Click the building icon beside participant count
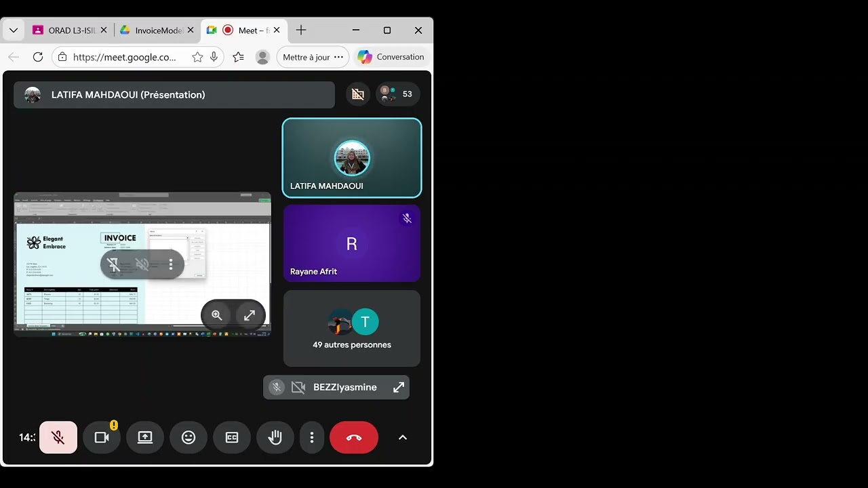The width and height of the screenshot is (868, 488). [x=358, y=94]
